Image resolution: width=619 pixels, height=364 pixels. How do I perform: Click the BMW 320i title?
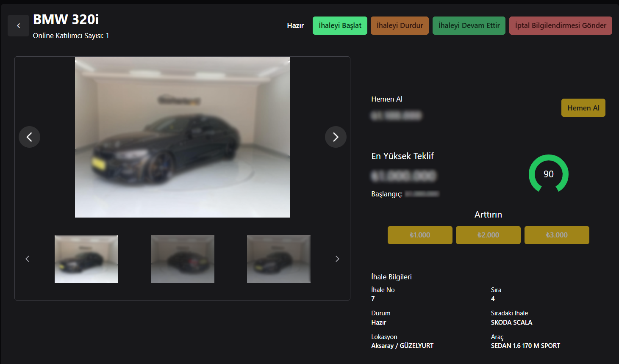[x=66, y=19]
